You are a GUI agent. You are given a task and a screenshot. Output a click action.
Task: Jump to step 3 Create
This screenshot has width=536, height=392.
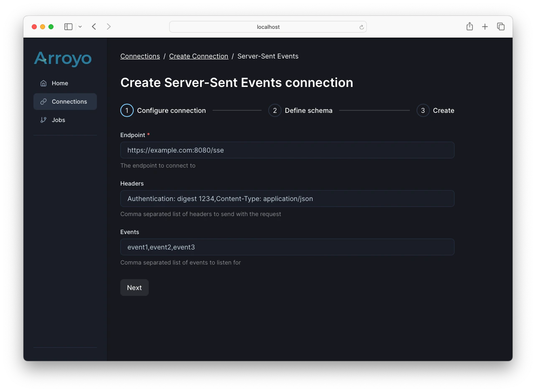pyautogui.click(x=422, y=110)
